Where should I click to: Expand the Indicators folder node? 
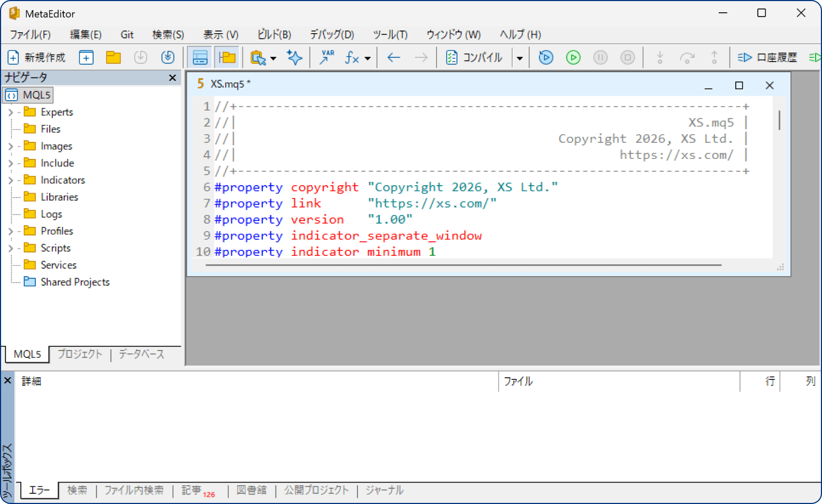tap(10, 180)
